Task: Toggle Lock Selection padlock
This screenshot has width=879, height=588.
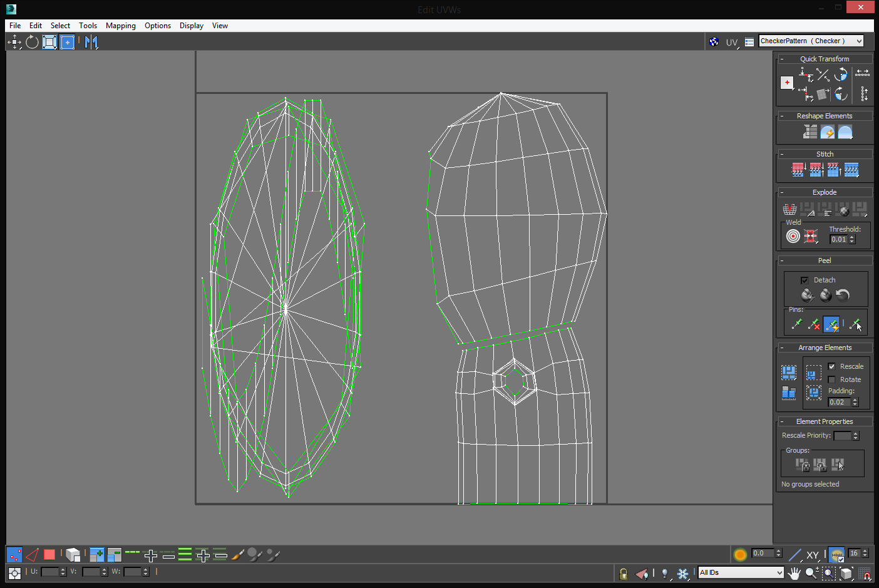Action: pyautogui.click(x=623, y=573)
